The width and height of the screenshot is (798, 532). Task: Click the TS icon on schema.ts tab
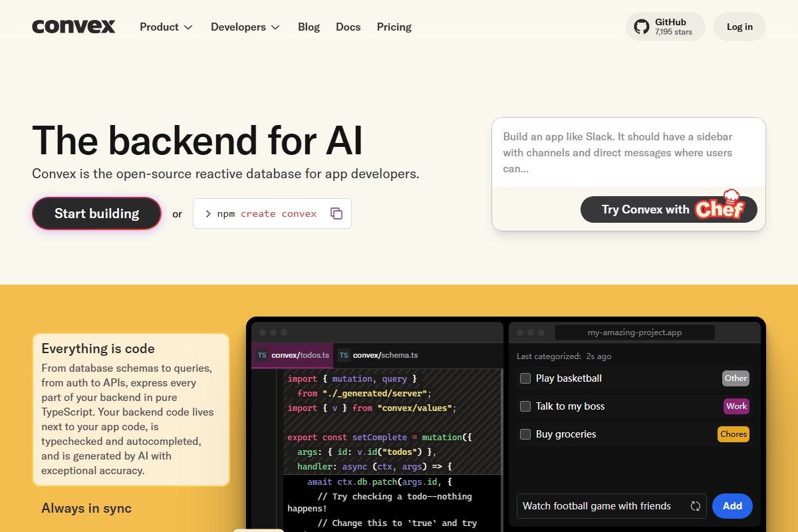344,355
